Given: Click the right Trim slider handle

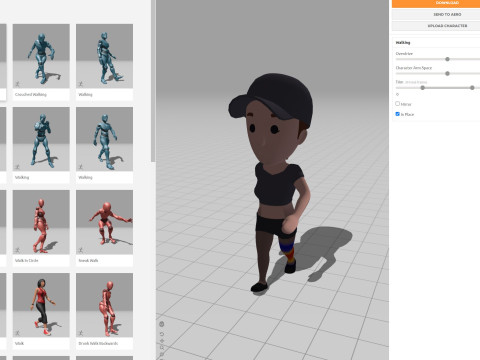Looking at the screenshot, I should 472,88.
